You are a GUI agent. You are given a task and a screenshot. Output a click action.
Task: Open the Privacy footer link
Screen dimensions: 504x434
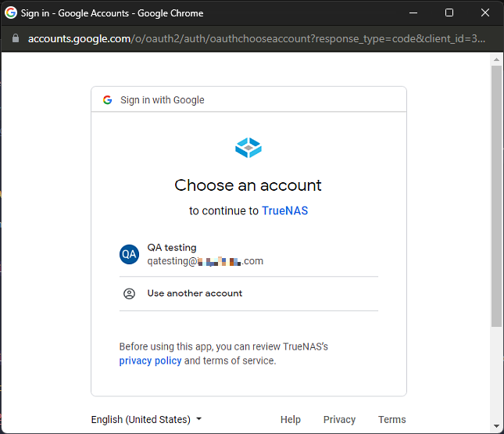coord(339,419)
